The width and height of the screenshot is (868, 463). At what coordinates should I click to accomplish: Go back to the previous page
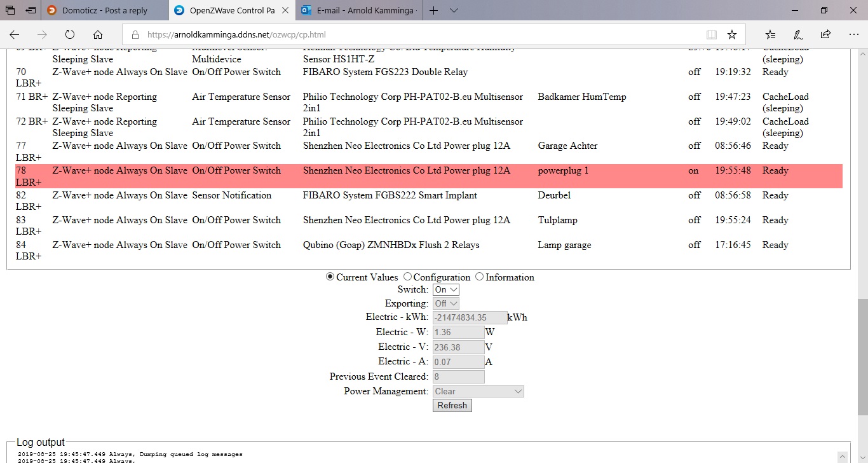pos(15,34)
